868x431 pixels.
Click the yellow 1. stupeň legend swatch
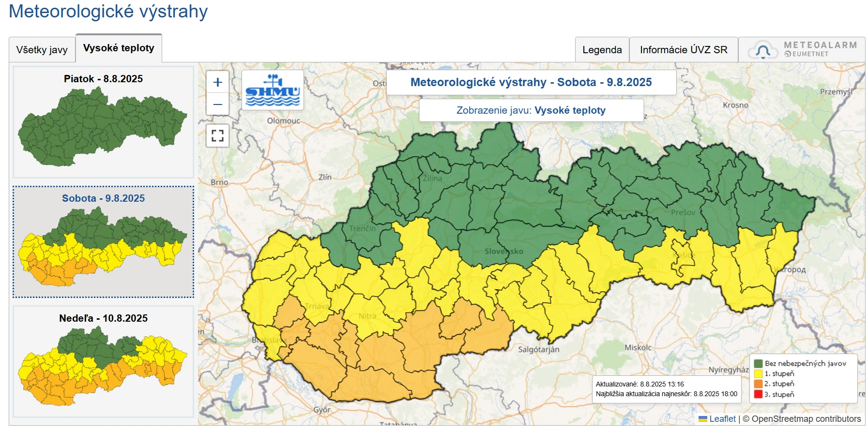(758, 373)
